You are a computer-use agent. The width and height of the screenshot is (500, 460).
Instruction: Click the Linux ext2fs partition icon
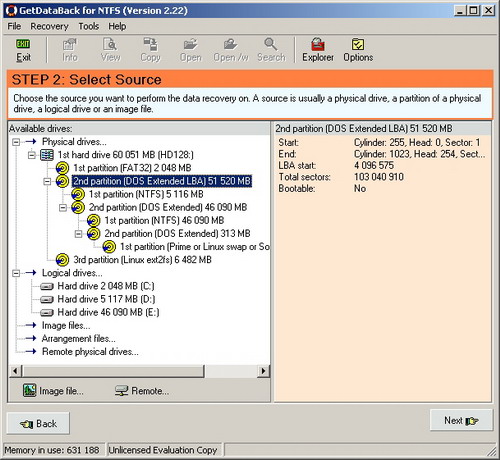[62, 260]
